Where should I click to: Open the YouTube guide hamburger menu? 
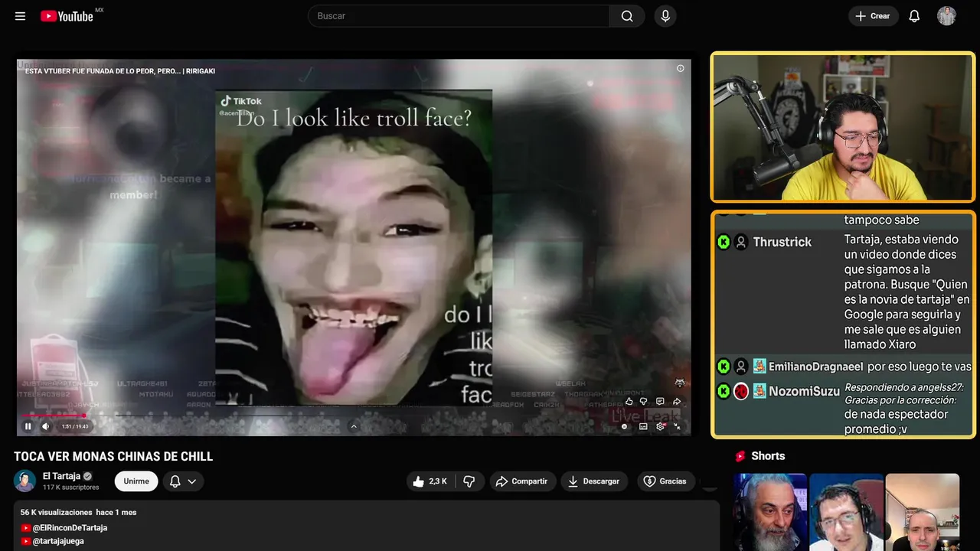click(x=21, y=16)
